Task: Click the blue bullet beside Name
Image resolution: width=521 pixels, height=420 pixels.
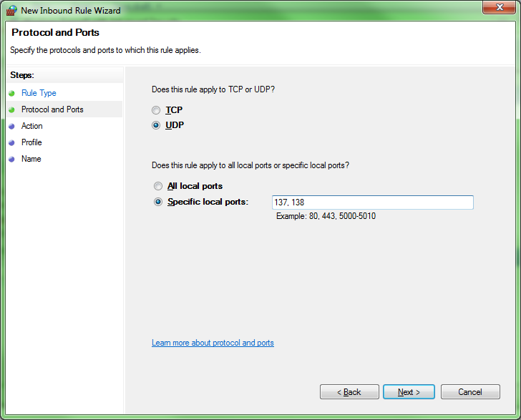Action: [x=11, y=159]
